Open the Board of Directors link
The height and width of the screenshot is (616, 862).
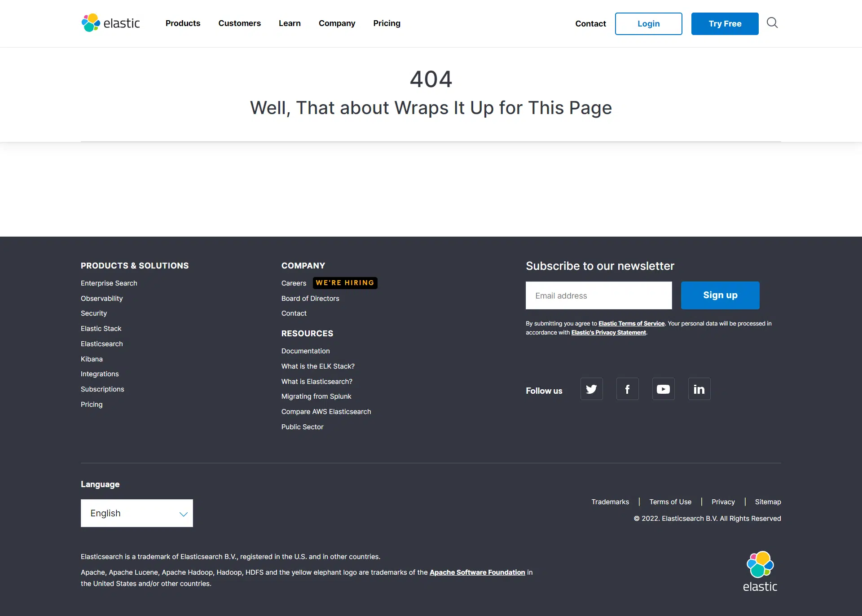[310, 299]
